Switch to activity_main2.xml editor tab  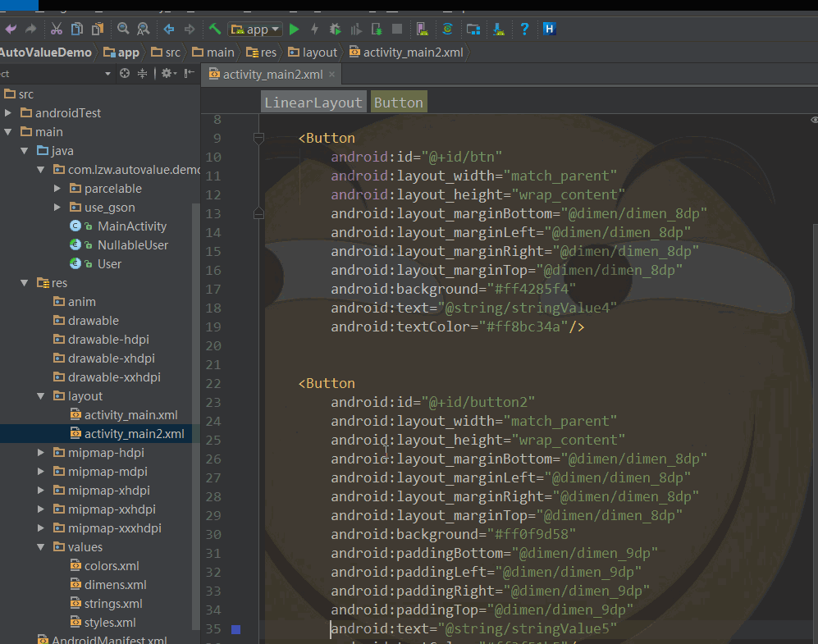click(x=272, y=75)
